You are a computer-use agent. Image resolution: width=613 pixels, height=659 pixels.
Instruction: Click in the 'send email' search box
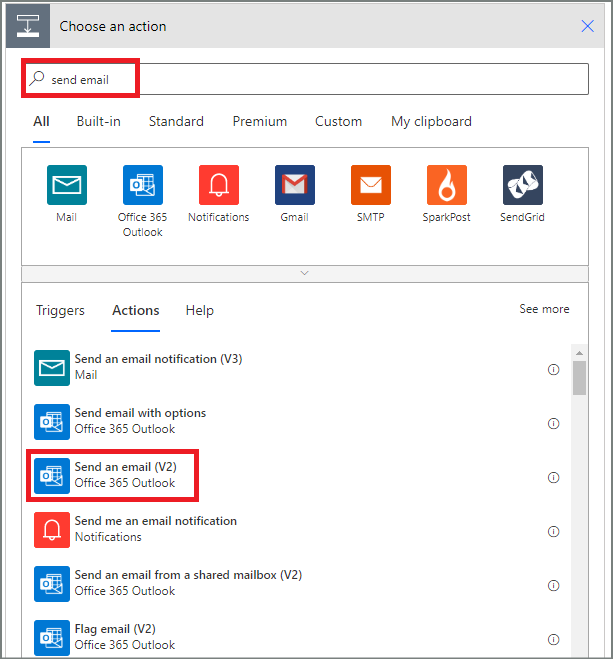click(305, 79)
